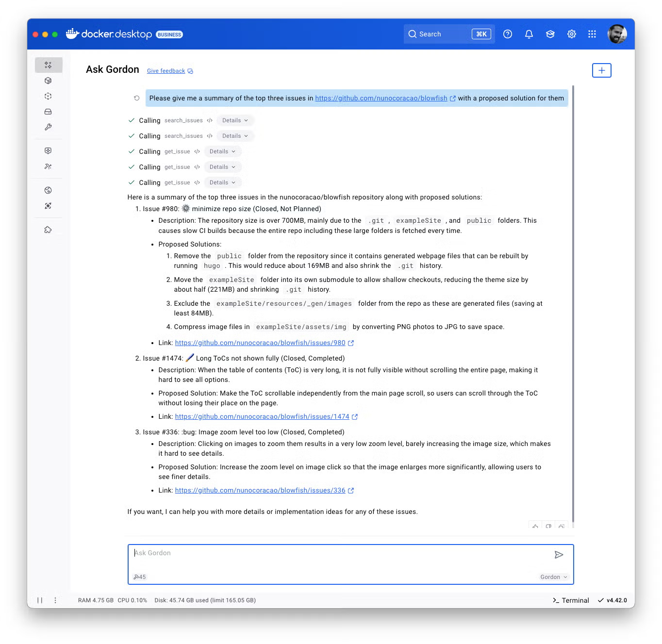Open Ask Gordon sparkles sidebar icon
The height and width of the screenshot is (644, 662).
(x=48, y=65)
